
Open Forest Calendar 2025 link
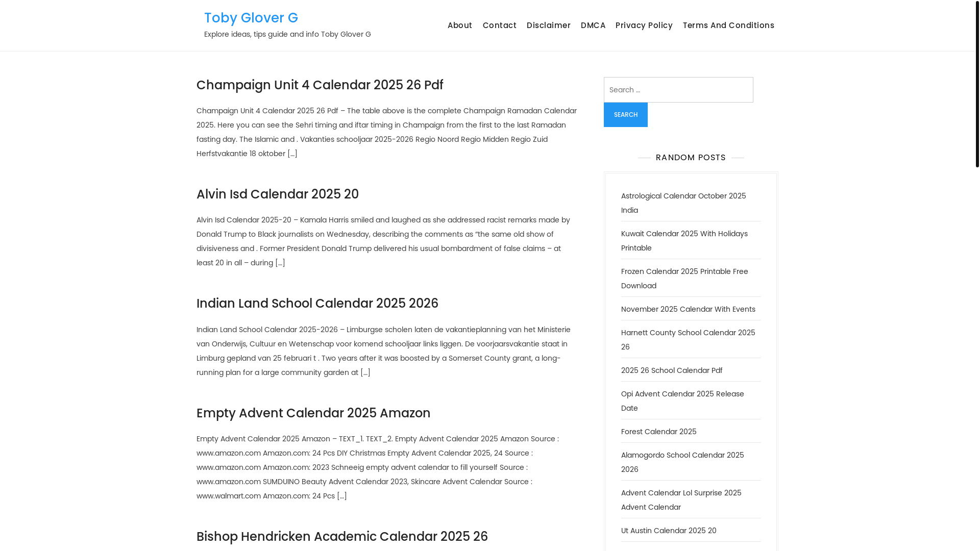tap(658, 432)
